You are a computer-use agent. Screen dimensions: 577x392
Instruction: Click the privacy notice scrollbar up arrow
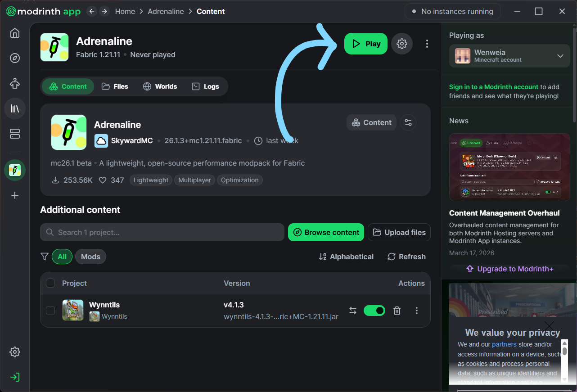[x=564, y=343]
